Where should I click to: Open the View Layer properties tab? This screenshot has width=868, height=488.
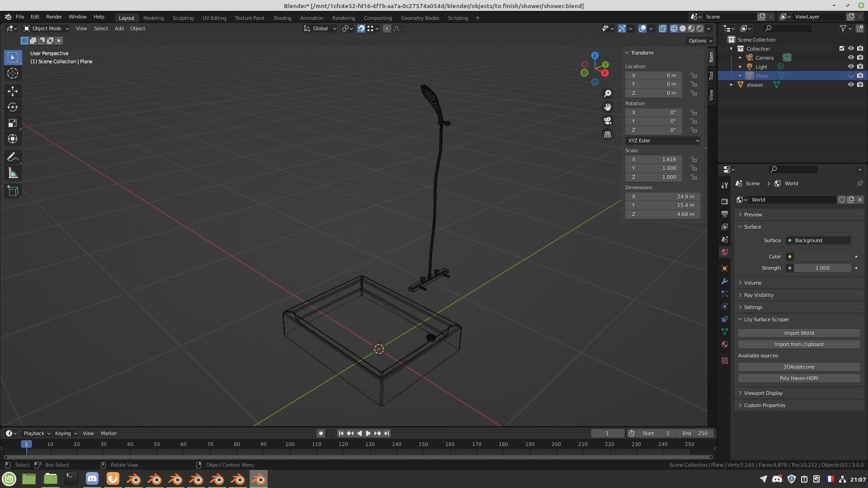click(x=725, y=226)
